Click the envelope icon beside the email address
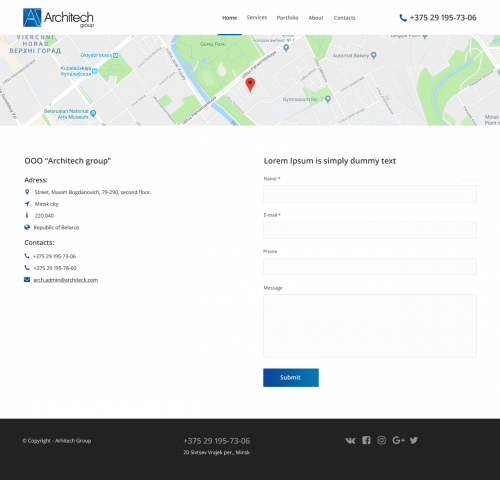Image resolution: width=500 pixels, height=480 pixels. click(x=27, y=279)
